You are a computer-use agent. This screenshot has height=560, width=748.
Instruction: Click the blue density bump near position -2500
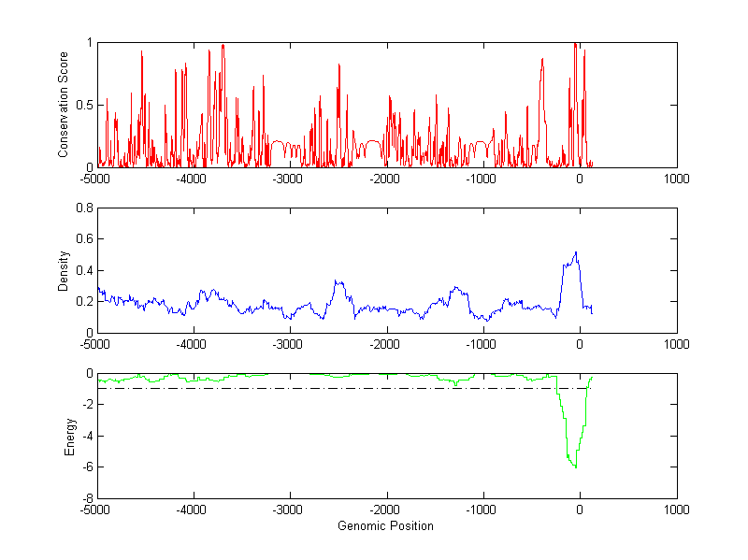[x=338, y=281]
